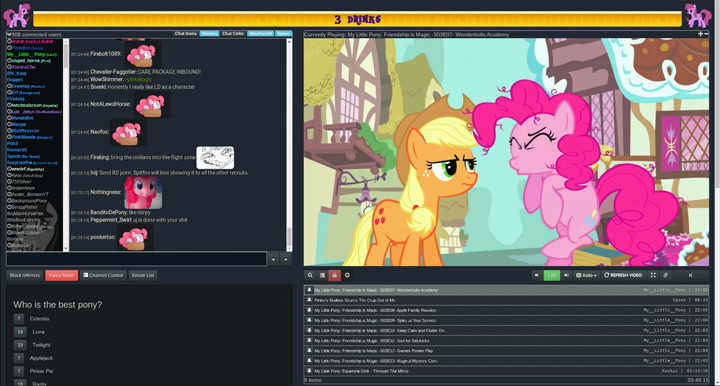This screenshot has height=386, width=720.
Task: Click the REFRESH VIDEO button
Action: tap(623, 275)
